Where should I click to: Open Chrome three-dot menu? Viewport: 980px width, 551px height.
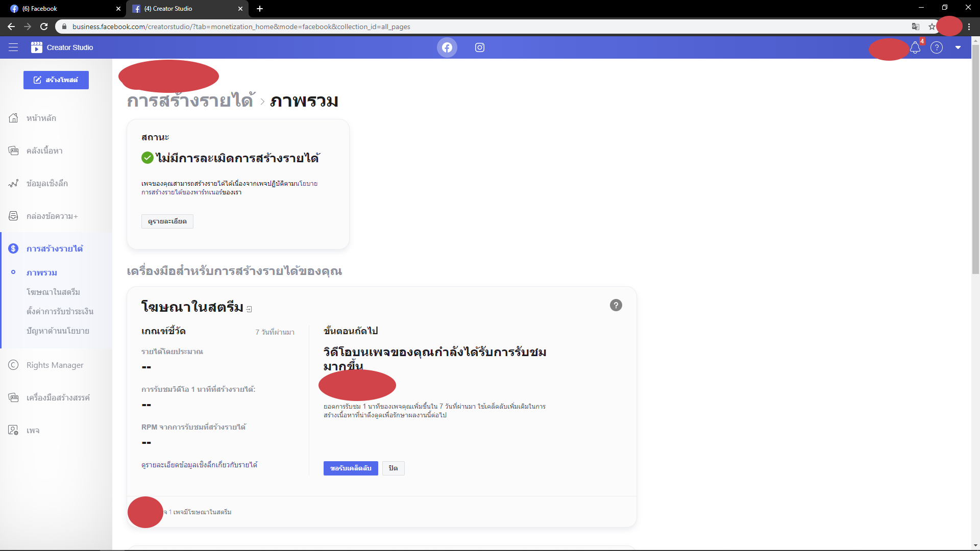969,27
